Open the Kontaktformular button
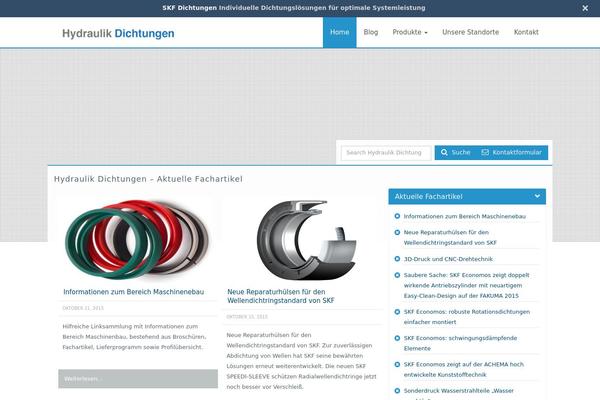600x400 pixels. click(512, 152)
